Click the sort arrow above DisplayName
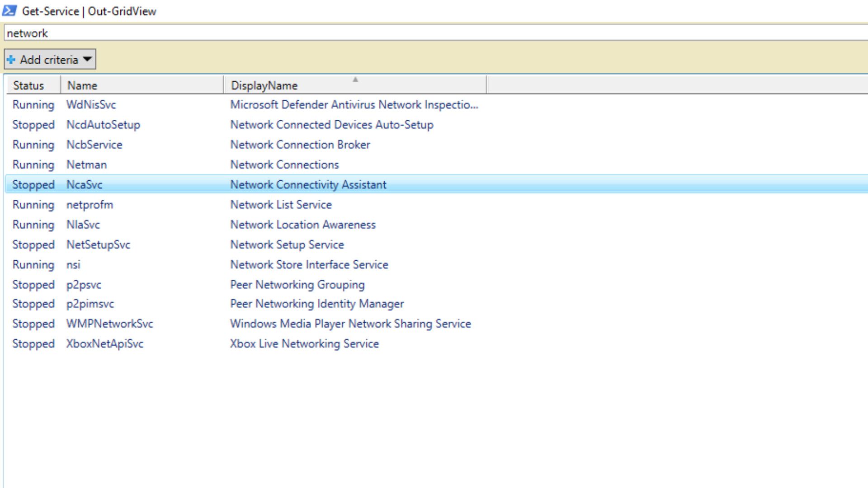Viewport: 868px width, 488px height. 355,79
